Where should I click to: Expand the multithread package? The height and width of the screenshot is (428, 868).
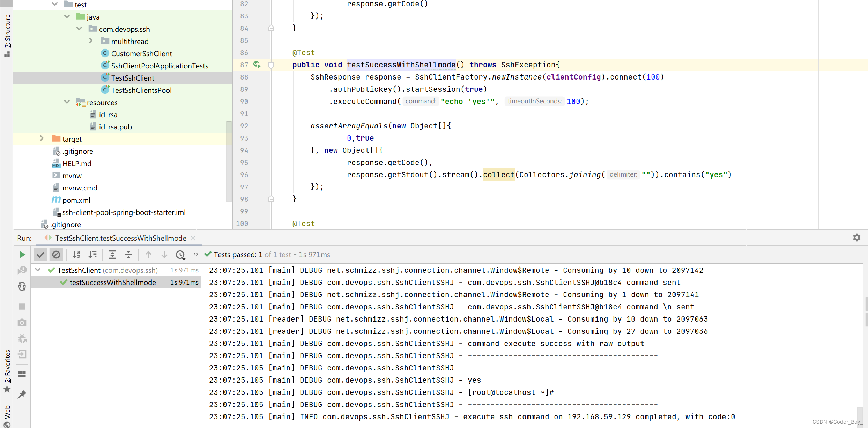coord(91,41)
